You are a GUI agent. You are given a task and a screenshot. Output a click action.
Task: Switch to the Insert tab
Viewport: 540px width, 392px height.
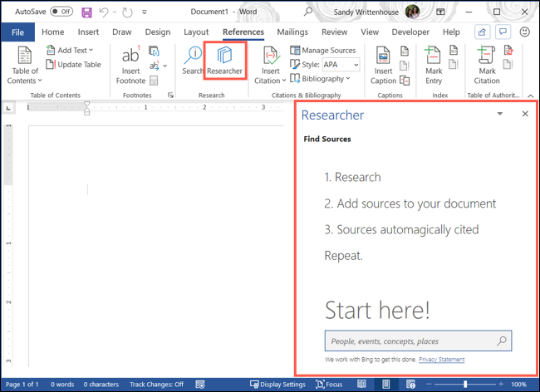coord(88,32)
